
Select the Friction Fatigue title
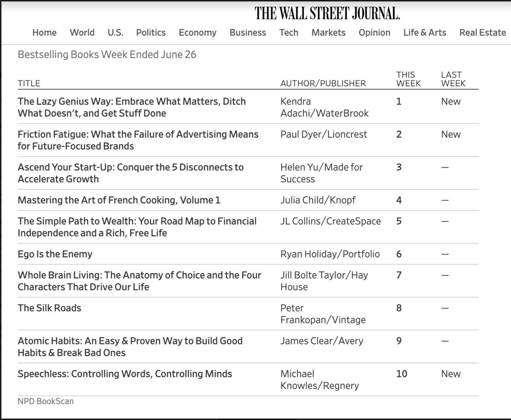tap(138, 140)
